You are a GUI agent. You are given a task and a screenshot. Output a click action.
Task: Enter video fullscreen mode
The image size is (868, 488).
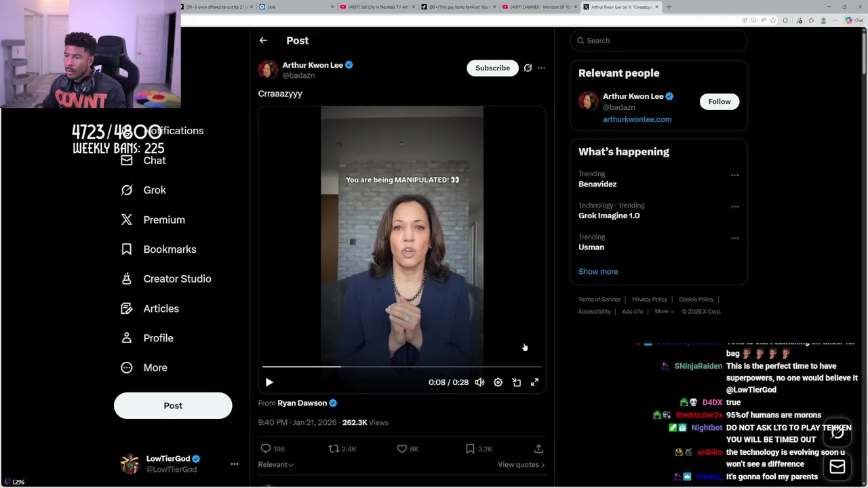(x=534, y=382)
